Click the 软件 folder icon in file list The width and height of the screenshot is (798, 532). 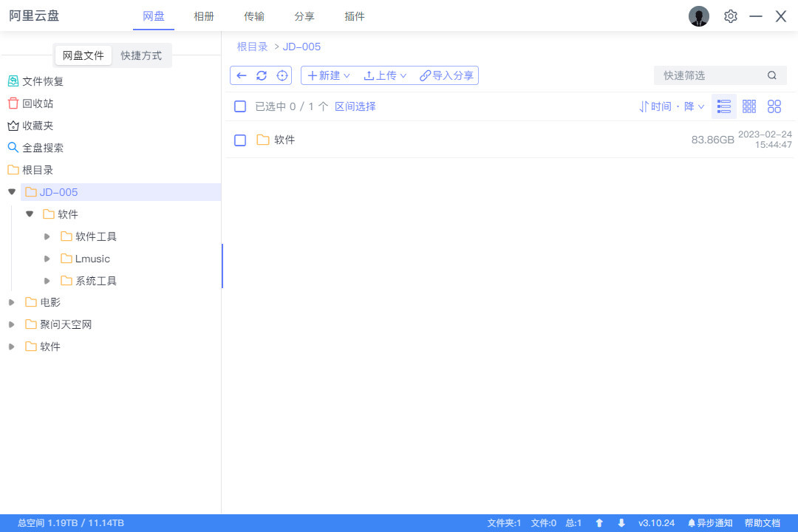[x=262, y=140]
